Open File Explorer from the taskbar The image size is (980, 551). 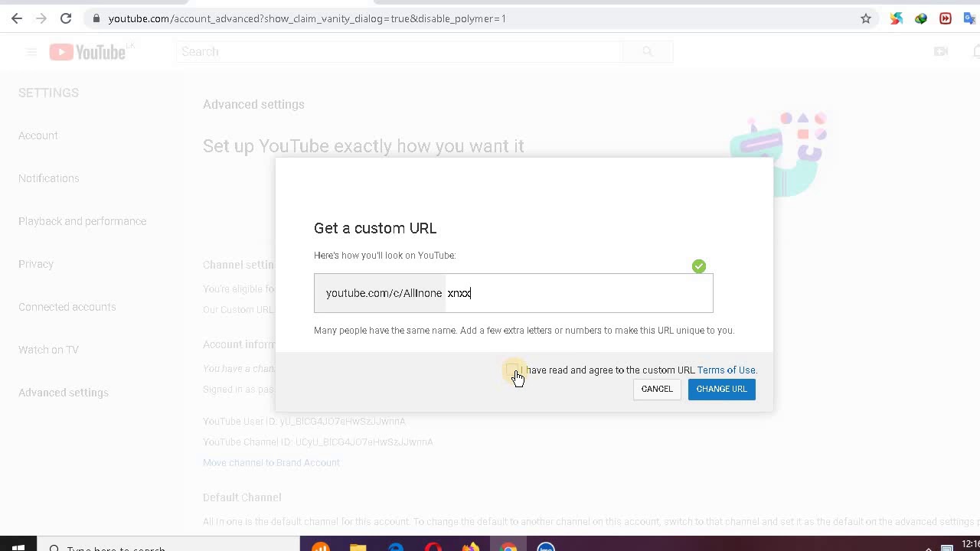click(x=358, y=546)
